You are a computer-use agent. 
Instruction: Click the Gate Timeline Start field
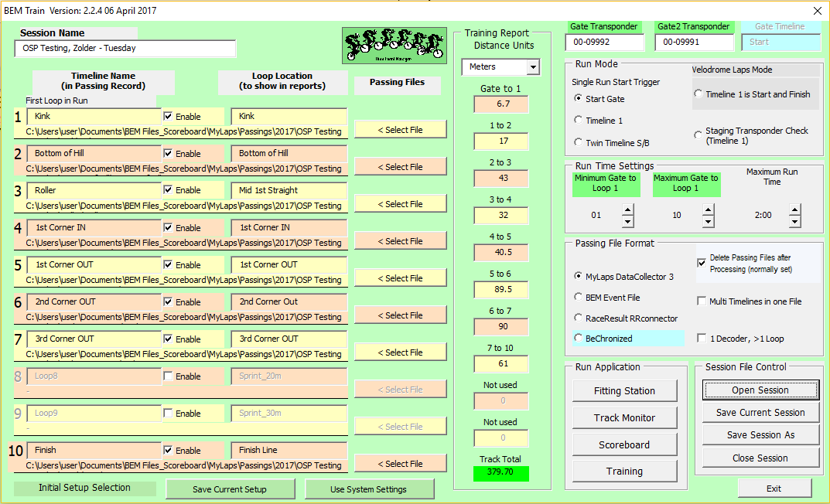tap(780, 42)
